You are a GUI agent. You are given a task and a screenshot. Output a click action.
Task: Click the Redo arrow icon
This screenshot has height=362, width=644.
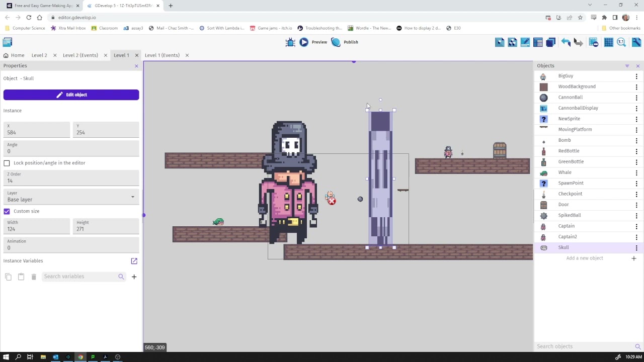pyautogui.click(x=578, y=42)
